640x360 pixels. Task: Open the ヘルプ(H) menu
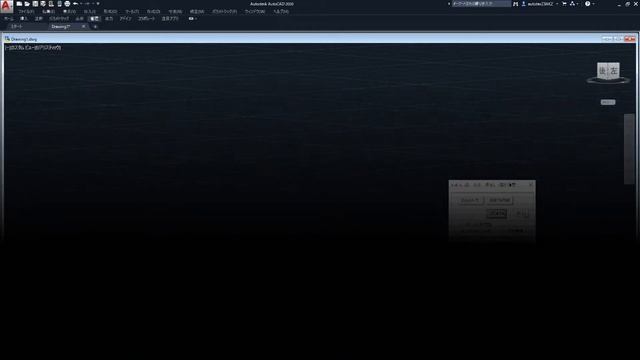pos(281,11)
